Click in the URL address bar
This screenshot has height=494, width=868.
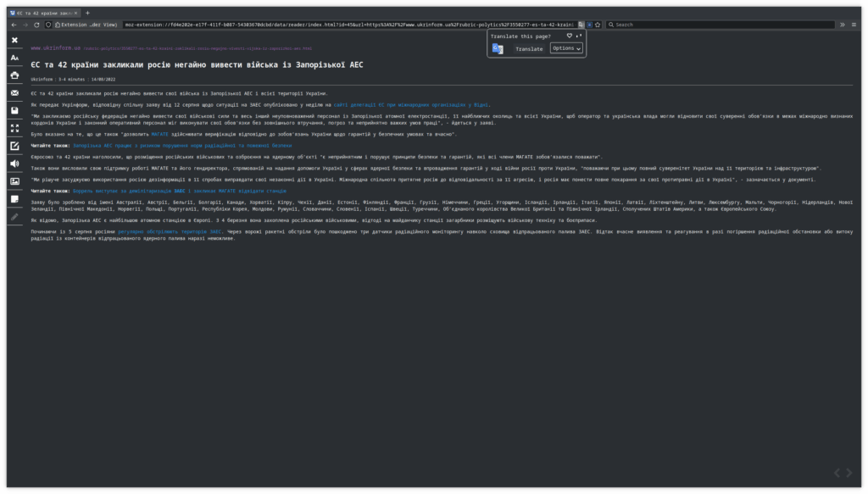click(x=349, y=25)
